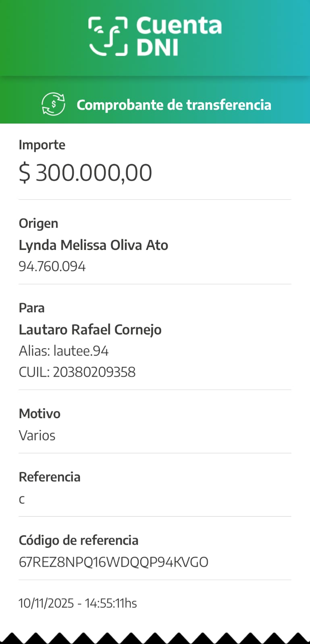This screenshot has height=644, width=310.
Task: Click the Origen section label
Action: [x=38, y=223]
